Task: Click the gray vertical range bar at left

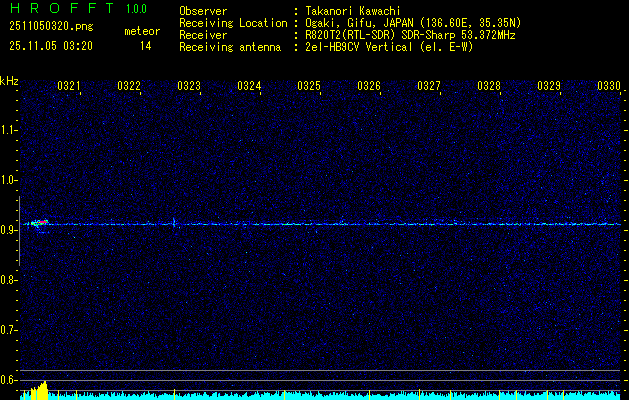Action: coord(19,231)
